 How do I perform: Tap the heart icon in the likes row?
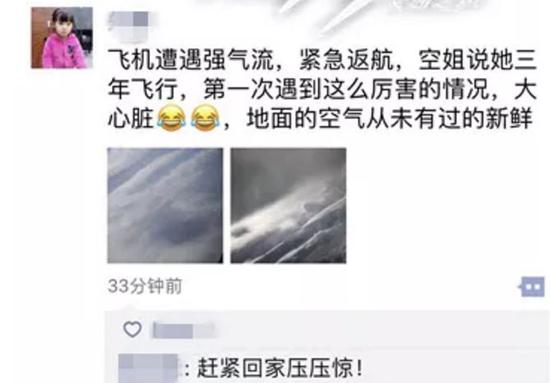coord(133,329)
